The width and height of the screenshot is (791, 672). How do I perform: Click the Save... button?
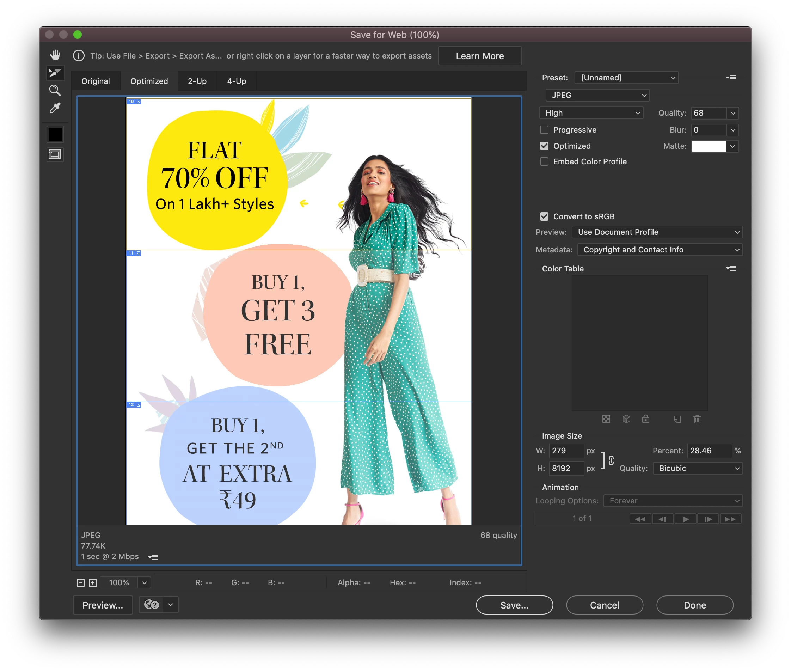tap(514, 605)
